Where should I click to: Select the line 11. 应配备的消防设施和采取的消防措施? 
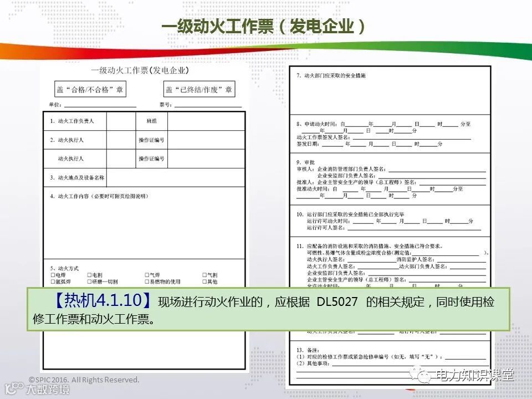(x=370, y=246)
